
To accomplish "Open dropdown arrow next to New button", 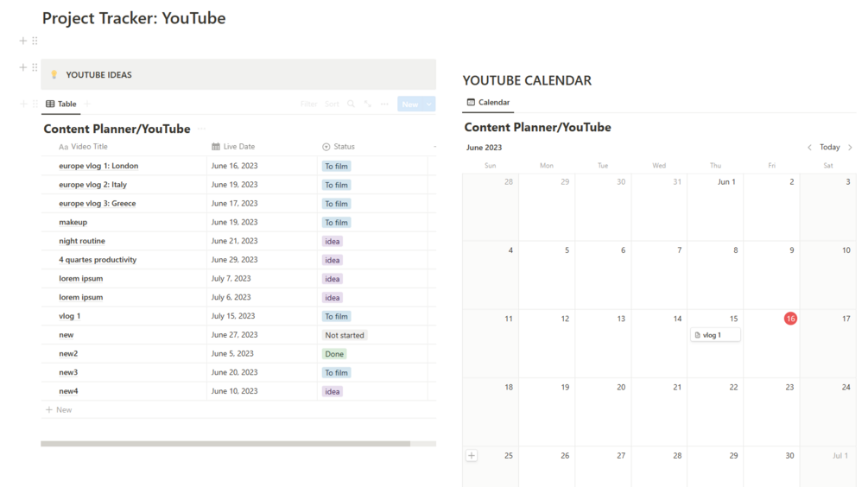I will coord(429,104).
